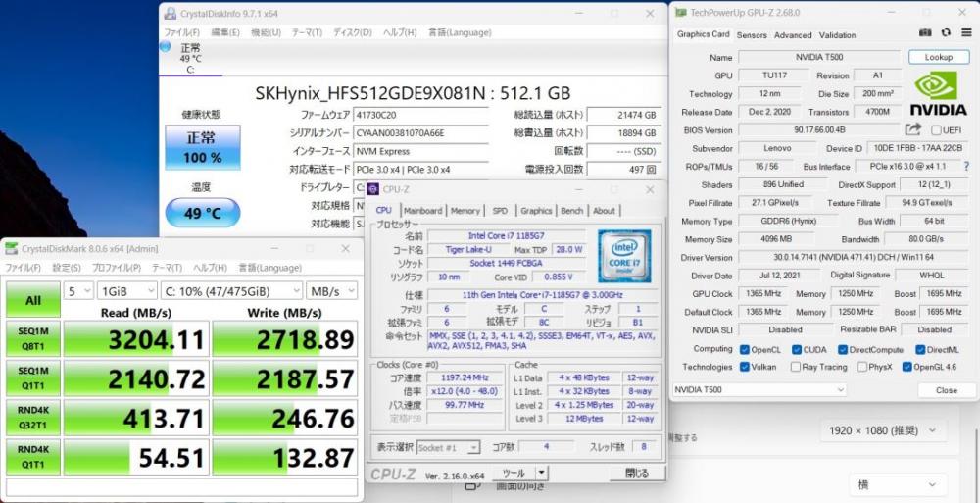
Task: Click the GPU-Z title bar app icon
Action: [680, 13]
